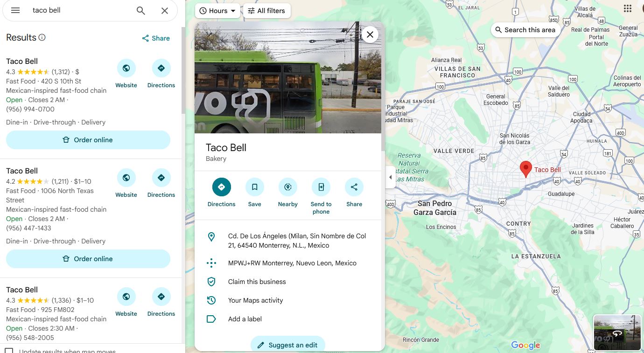The image size is (644, 353).
Task: Click the magnifier search icon
Action: click(141, 10)
